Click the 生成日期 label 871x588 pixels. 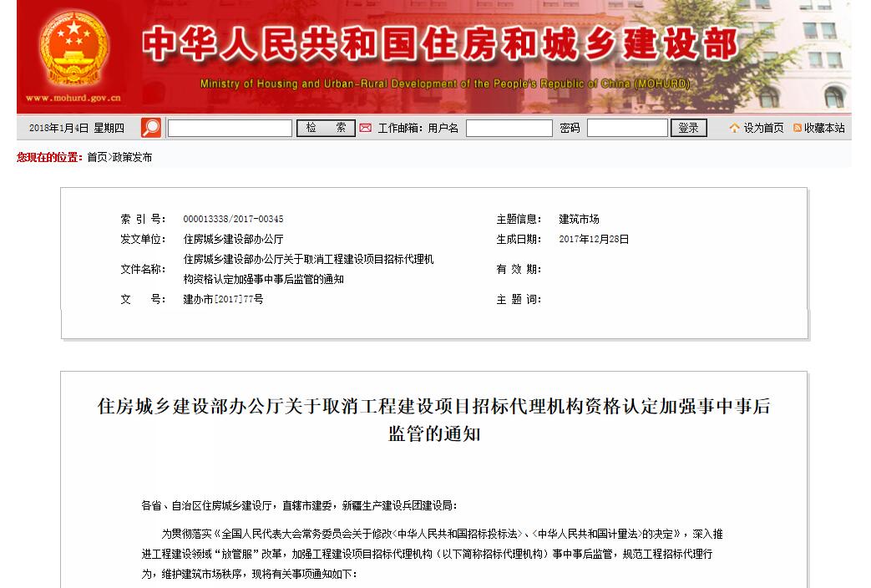[519, 239]
